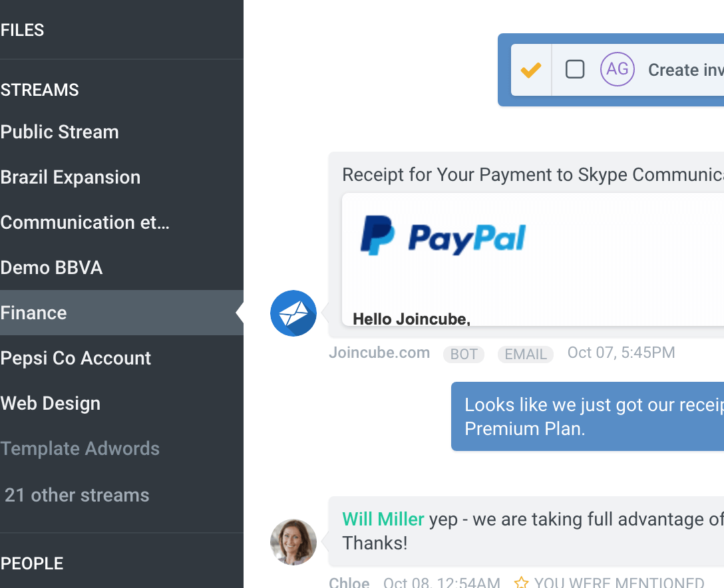Open the FILES section
The height and width of the screenshot is (588, 724).
point(23,30)
